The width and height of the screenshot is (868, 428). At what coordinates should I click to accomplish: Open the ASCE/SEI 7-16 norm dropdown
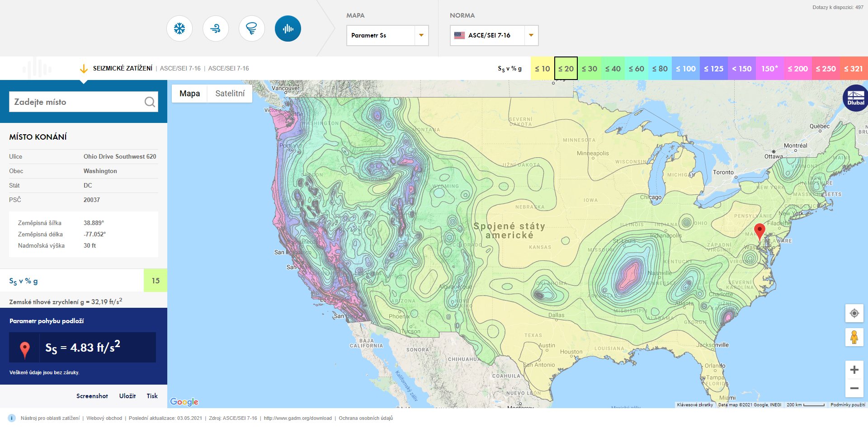pyautogui.click(x=494, y=35)
